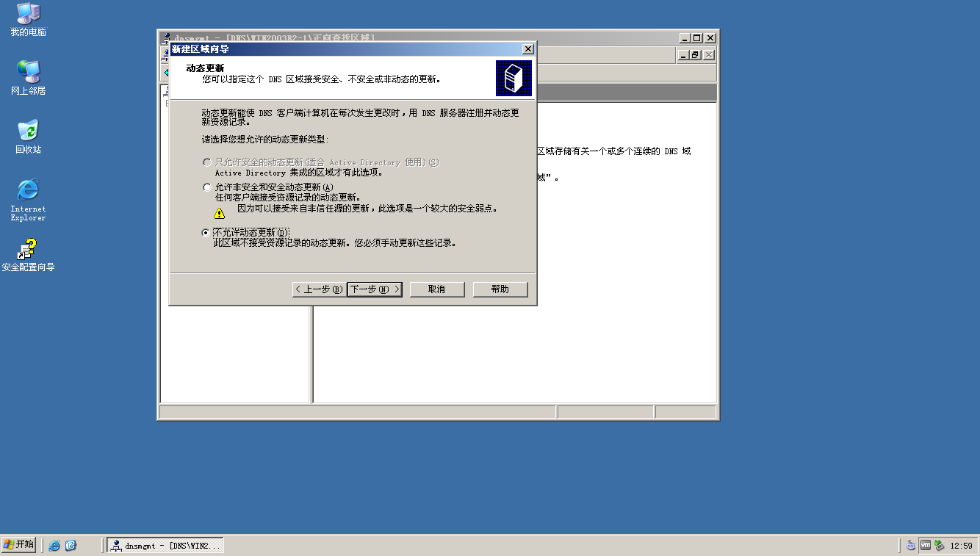
Task: Select the 回收站 recycle bin icon
Action: 28,137
